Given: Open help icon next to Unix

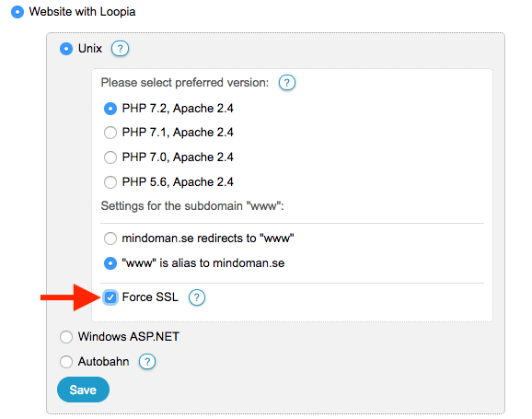Looking at the screenshot, I should (120, 49).
